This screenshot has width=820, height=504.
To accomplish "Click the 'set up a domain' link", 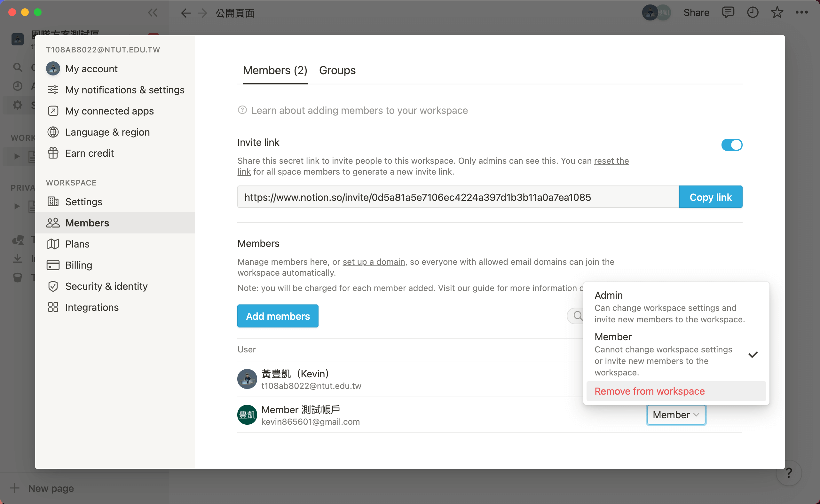I will tap(374, 262).
